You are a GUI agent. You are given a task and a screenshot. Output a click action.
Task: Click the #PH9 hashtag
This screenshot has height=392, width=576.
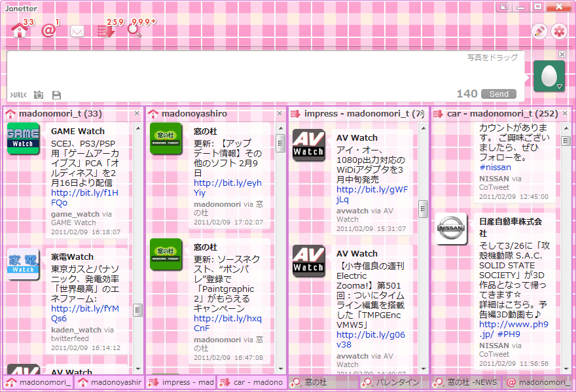coord(509,334)
